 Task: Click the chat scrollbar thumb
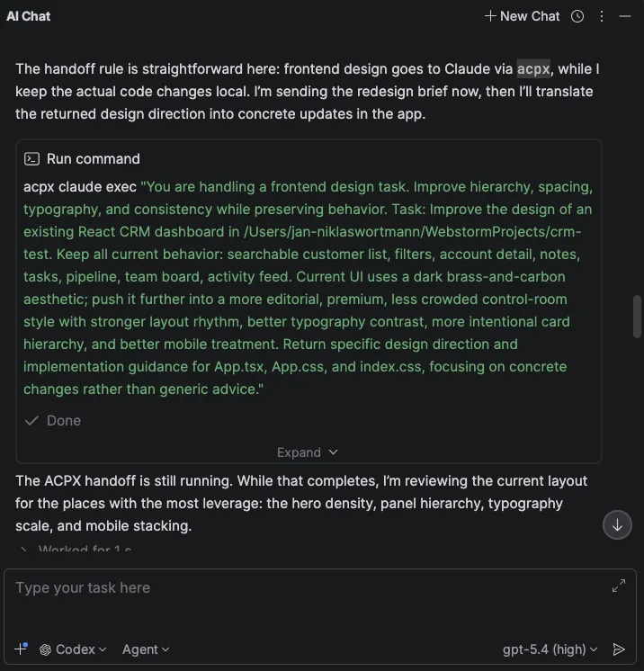pyautogui.click(x=638, y=316)
